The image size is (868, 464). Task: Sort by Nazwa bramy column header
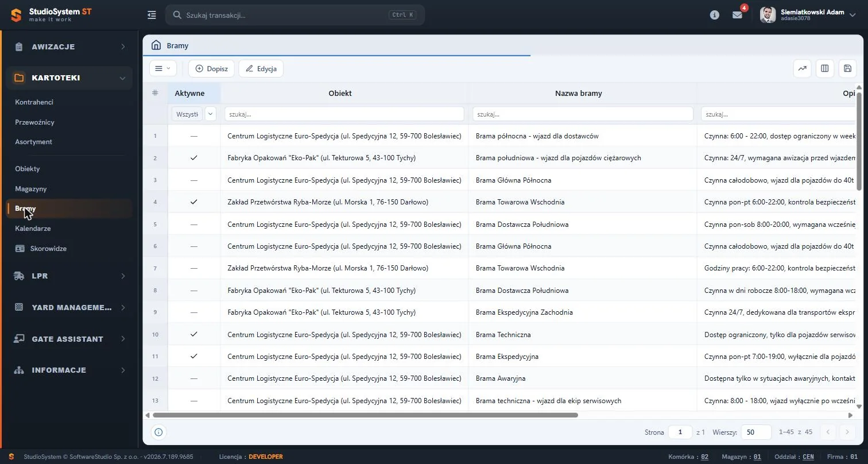(579, 93)
